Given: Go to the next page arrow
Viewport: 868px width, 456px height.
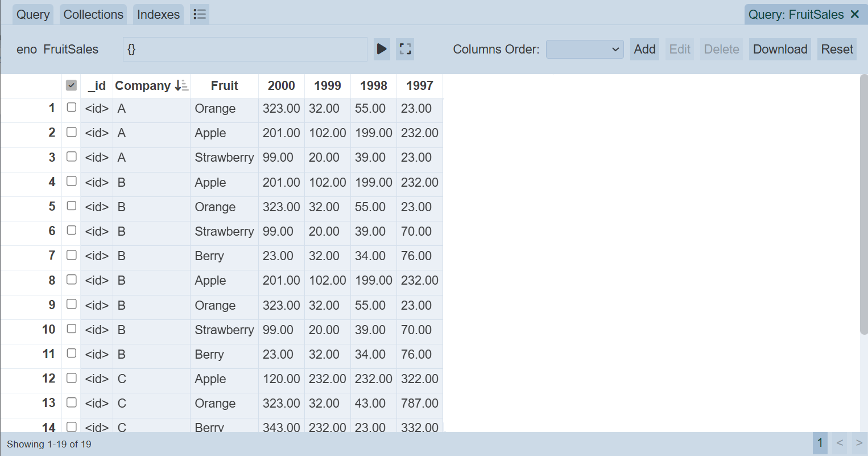Looking at the screenshot, I should [x=859, y=443].
